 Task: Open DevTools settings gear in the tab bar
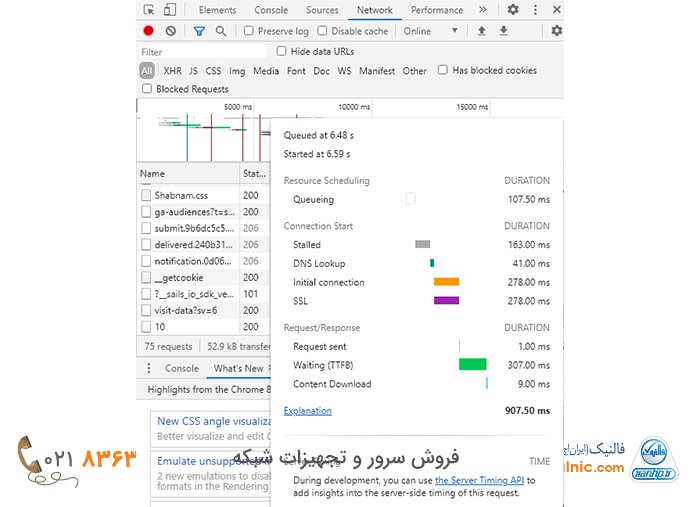[x=513, y=10]
